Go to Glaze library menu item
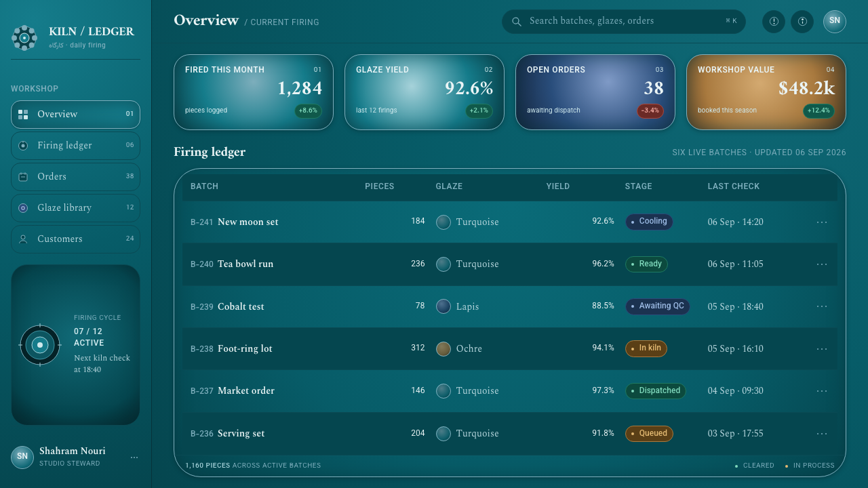This screenshot has width=868, height=488. pyautogui.click(x=75, y=208)
